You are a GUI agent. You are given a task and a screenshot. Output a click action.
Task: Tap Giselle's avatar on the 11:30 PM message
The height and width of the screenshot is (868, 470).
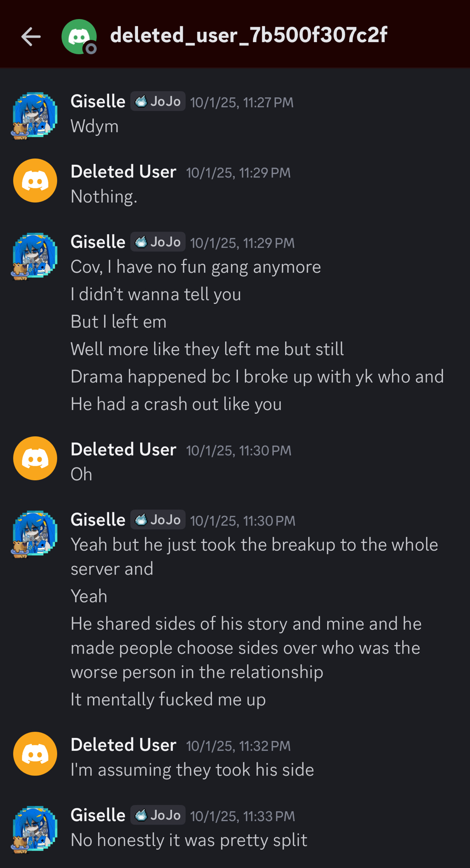[x=35, y=533]
